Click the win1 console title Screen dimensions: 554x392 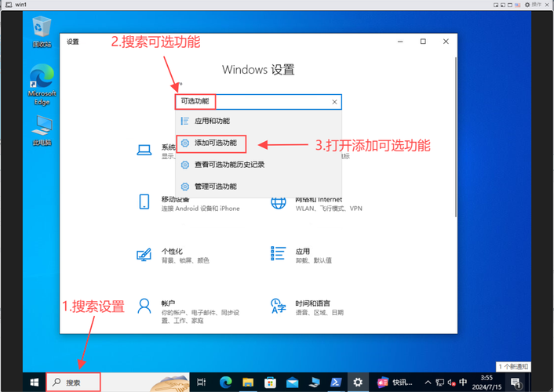21,5
